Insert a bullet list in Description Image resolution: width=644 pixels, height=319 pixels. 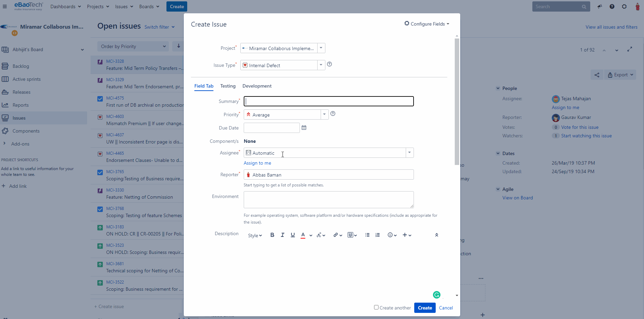[367, 235]
